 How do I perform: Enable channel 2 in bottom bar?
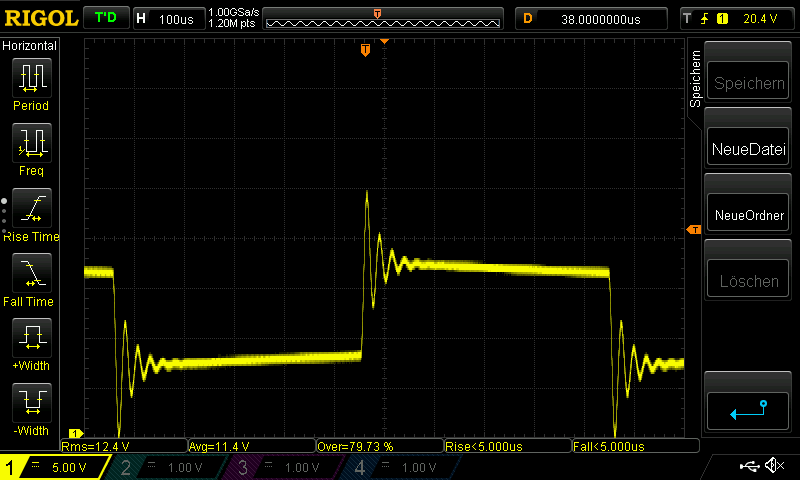click(x=164, y=467)
